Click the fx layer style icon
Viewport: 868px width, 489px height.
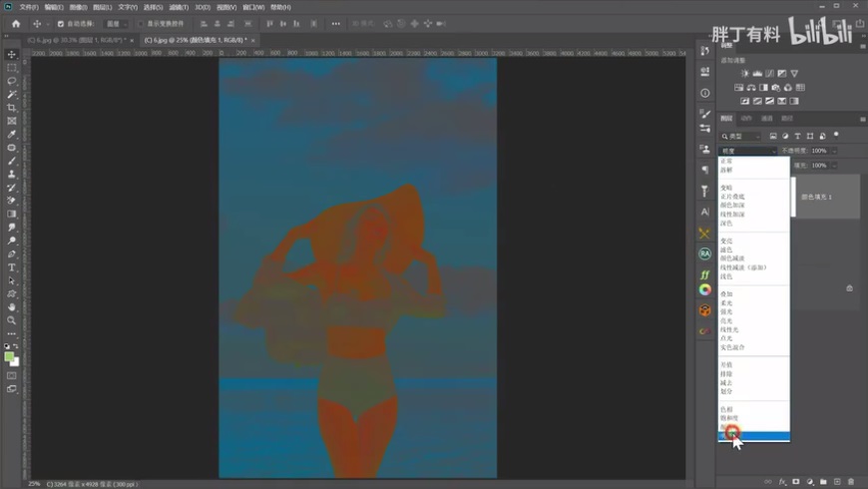[x=782, y=482]
